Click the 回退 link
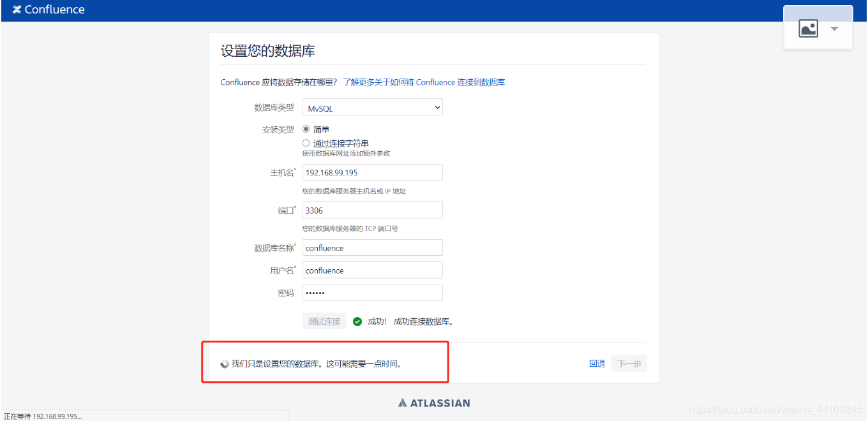 point(597,364)
